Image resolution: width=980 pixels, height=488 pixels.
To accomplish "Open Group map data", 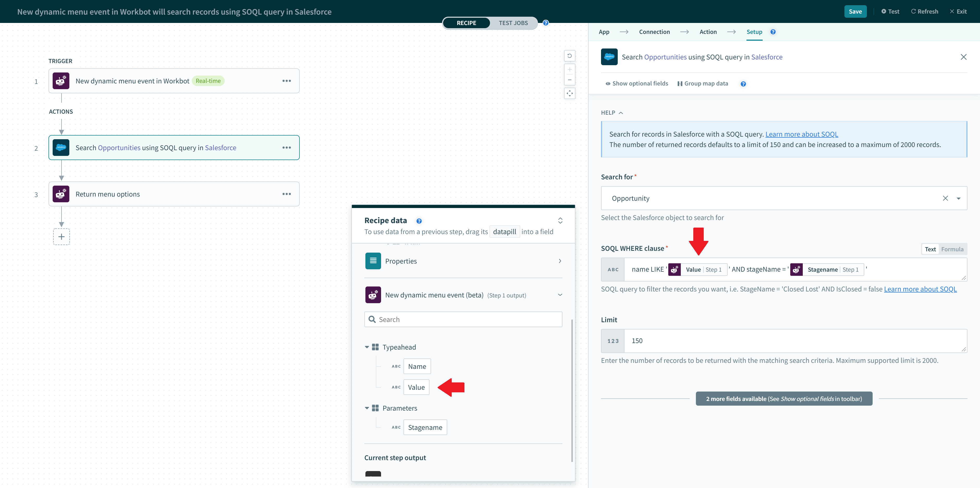I will (703, 83).
